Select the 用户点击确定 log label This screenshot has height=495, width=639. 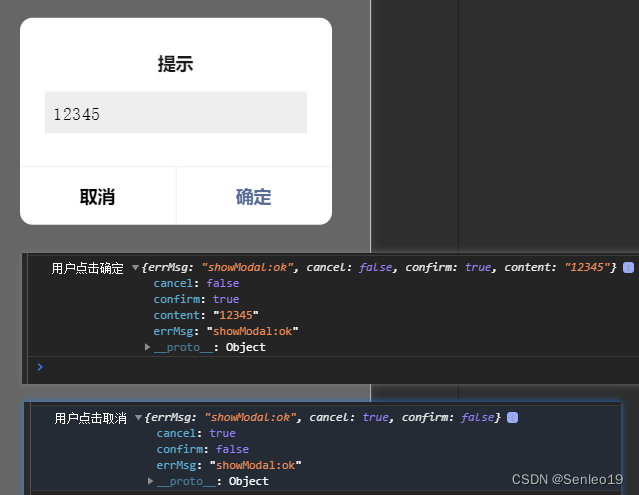point(87,268)
